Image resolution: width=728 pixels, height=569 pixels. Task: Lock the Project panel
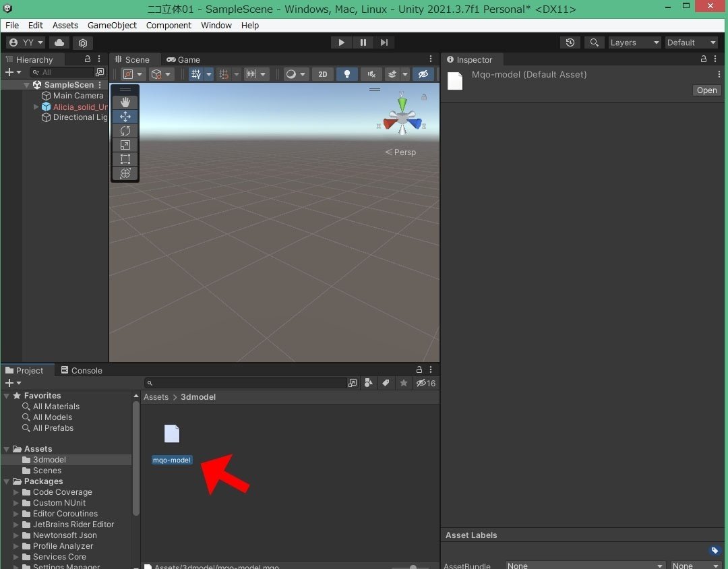point(419,369)
